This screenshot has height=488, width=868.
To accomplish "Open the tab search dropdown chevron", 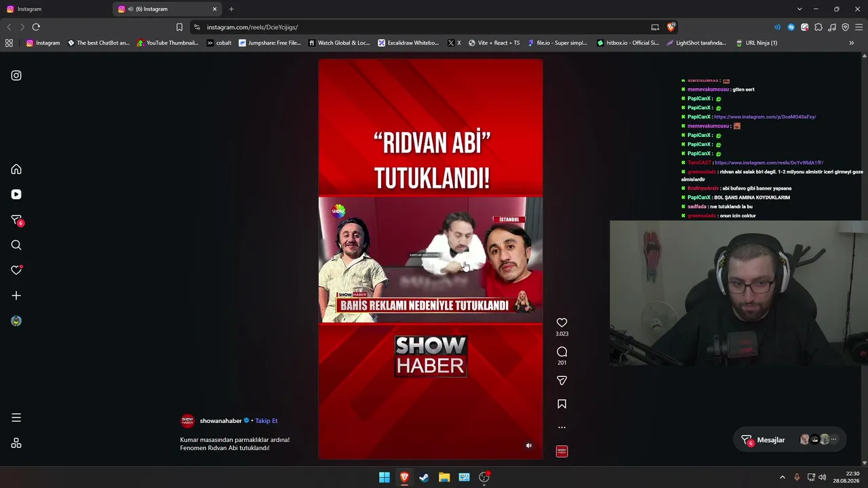I will pos(800,9).
